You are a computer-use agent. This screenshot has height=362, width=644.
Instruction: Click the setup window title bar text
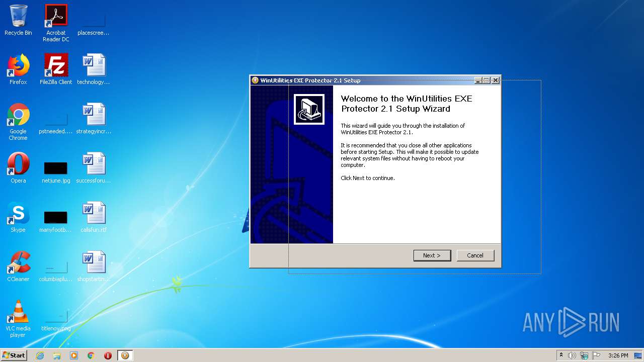(310, 80)
